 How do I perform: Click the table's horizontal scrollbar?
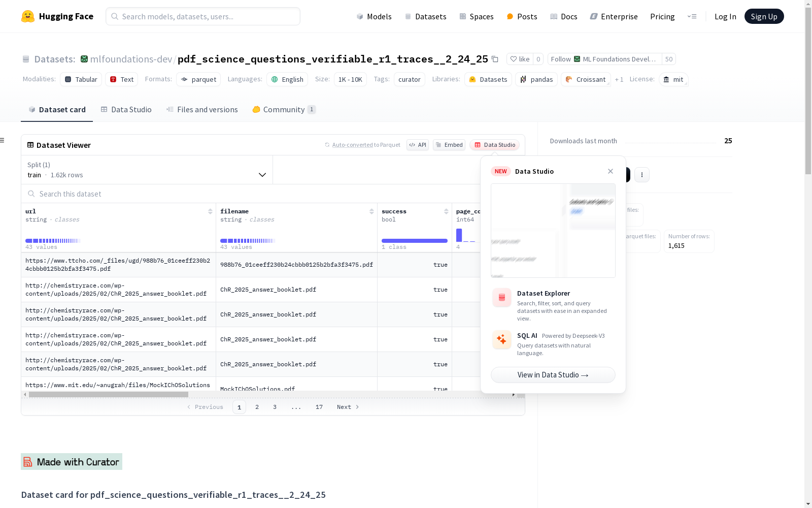(109, 394)
